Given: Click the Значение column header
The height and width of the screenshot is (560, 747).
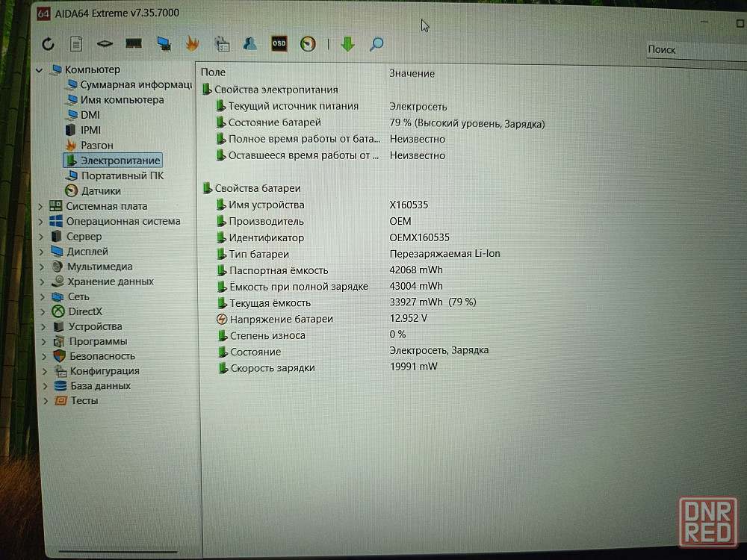Looking at the screenshot, I should (412, 73).
